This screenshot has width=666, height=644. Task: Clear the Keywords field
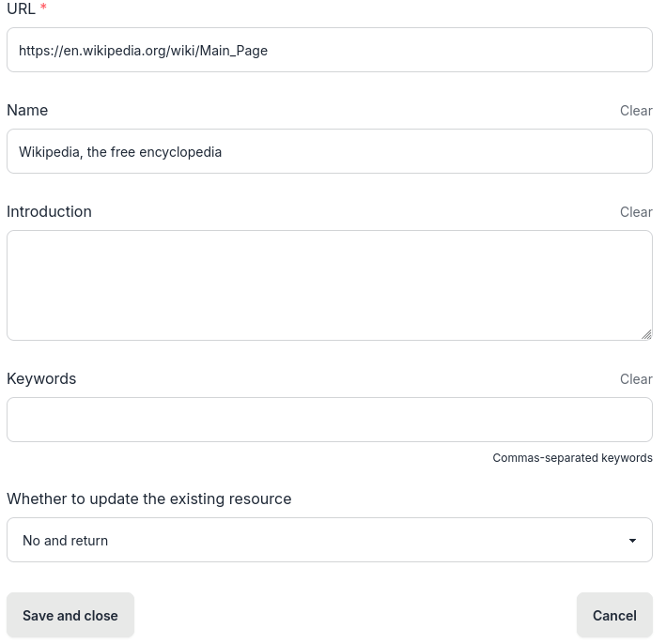click(635, 379)
